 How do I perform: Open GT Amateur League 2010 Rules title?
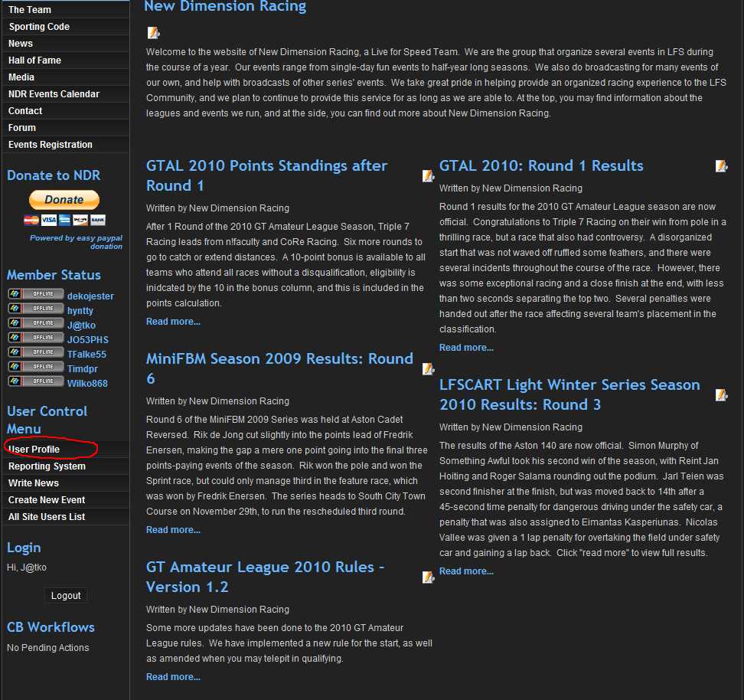[x=266, y=577]
